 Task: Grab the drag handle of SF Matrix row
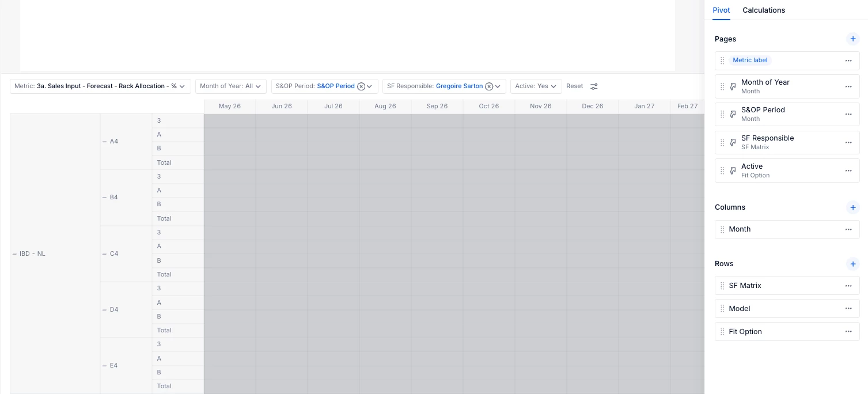pyautogui.click(x=722, y=286)
